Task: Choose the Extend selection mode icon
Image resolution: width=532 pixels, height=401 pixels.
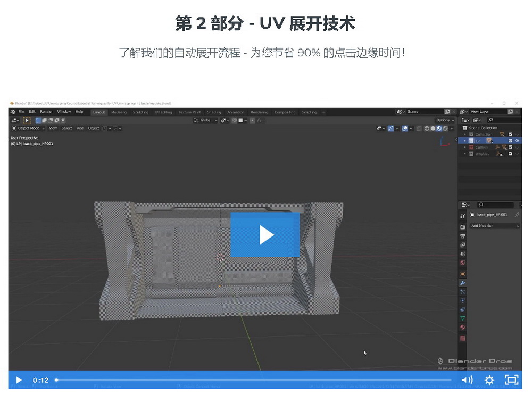Action: pos(45,120)
